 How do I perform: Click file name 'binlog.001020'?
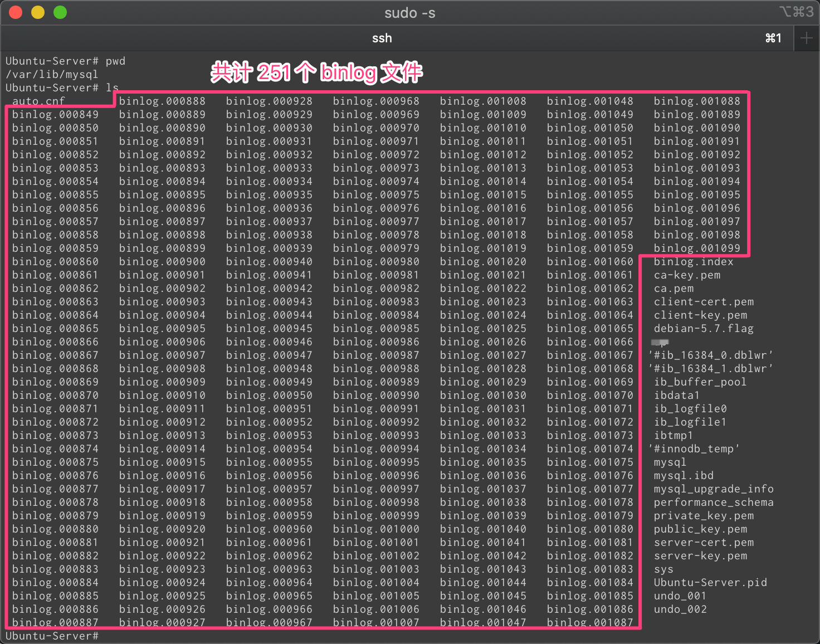click(483, 262)
